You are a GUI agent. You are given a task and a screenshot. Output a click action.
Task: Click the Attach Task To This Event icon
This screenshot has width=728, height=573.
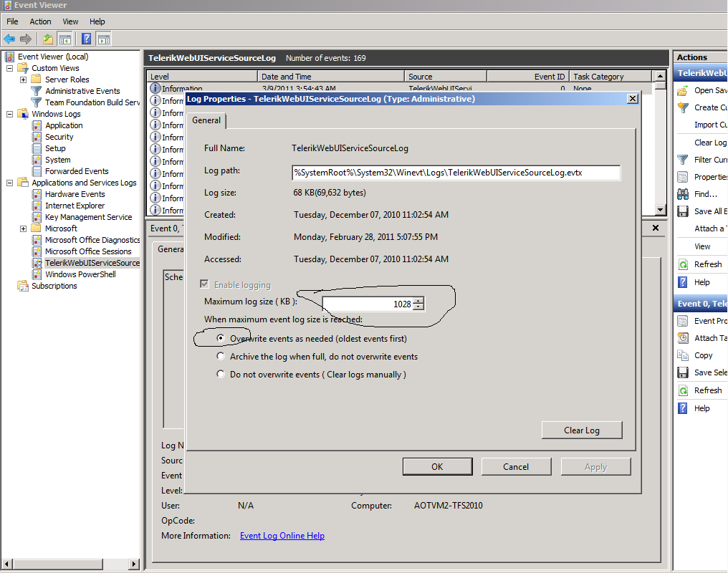click(x=682, y=338)
